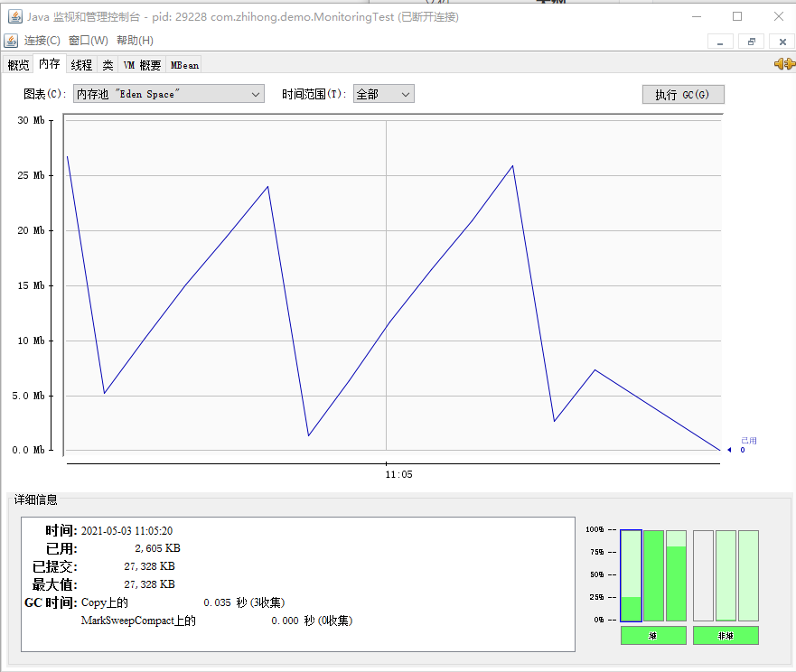Click the Java icon in title bar
The width and height of the screenshot is (796, 672).
(x=15, y=17)
